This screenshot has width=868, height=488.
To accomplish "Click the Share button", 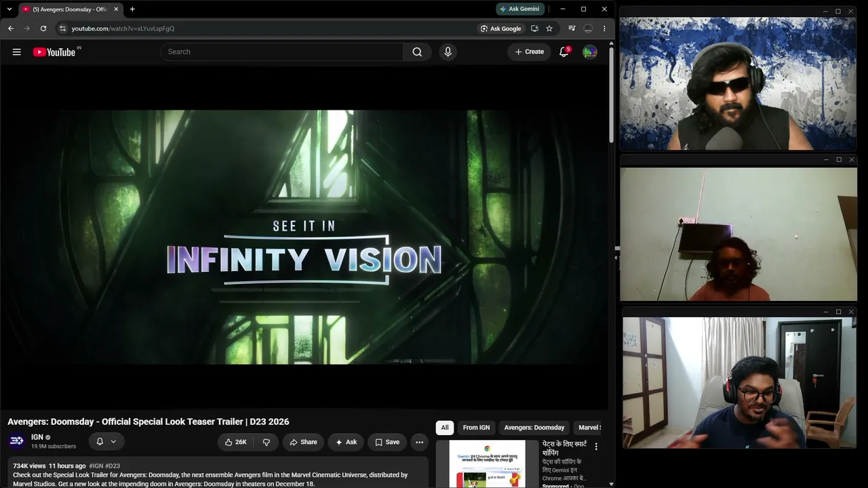I will point(303,442).
